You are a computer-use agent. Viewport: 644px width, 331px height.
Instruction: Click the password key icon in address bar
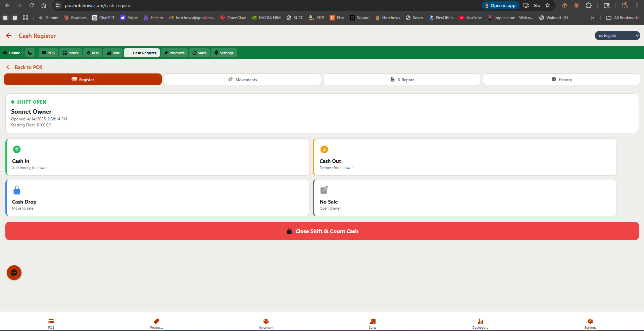(537, 5)
